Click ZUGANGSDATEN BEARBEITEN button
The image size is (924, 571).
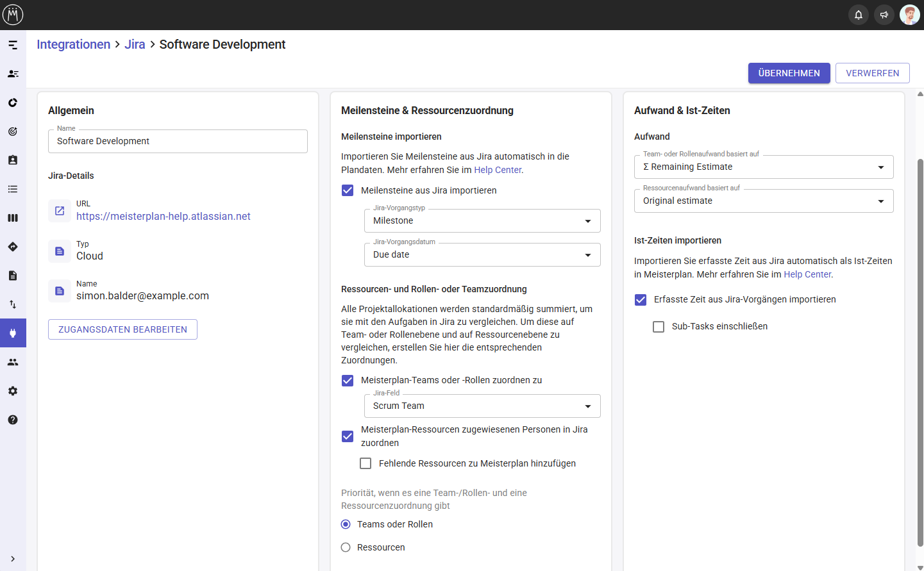point(122,329)
